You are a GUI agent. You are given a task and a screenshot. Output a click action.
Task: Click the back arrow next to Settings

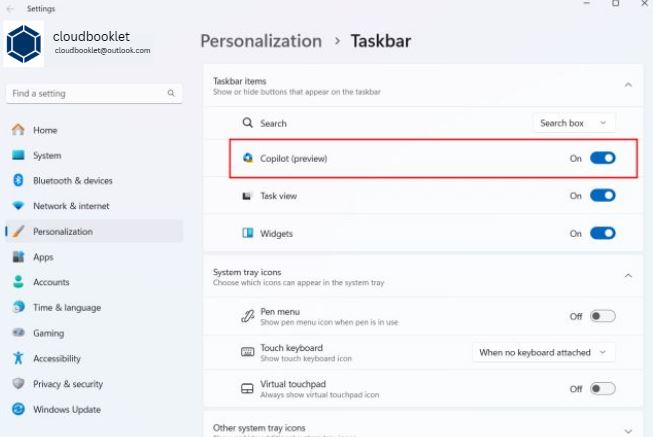(x=10, y=8)
